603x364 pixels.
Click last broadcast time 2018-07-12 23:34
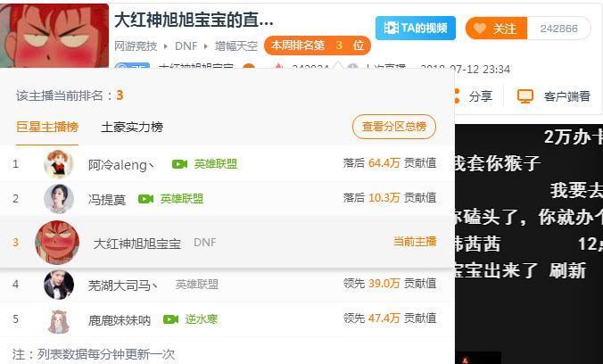[x=466, y=70]
